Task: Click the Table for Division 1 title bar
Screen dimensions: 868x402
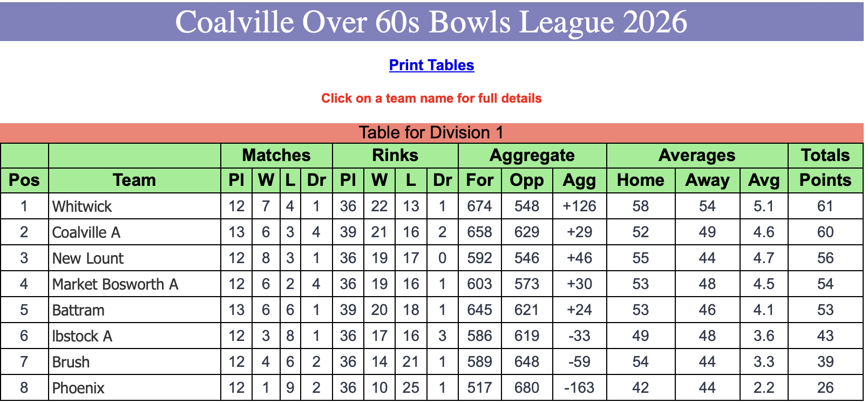Action: click(x=432, y=133)
